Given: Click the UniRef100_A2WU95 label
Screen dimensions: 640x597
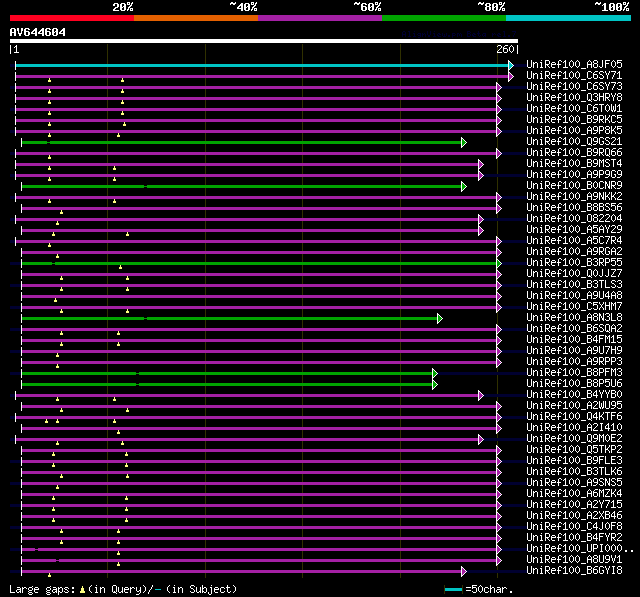Looking at the screenshot, I should click(x=574, y=406).
